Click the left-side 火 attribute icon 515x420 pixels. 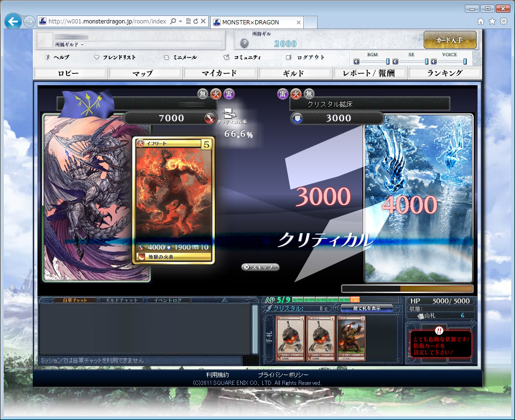click(216, 94)
